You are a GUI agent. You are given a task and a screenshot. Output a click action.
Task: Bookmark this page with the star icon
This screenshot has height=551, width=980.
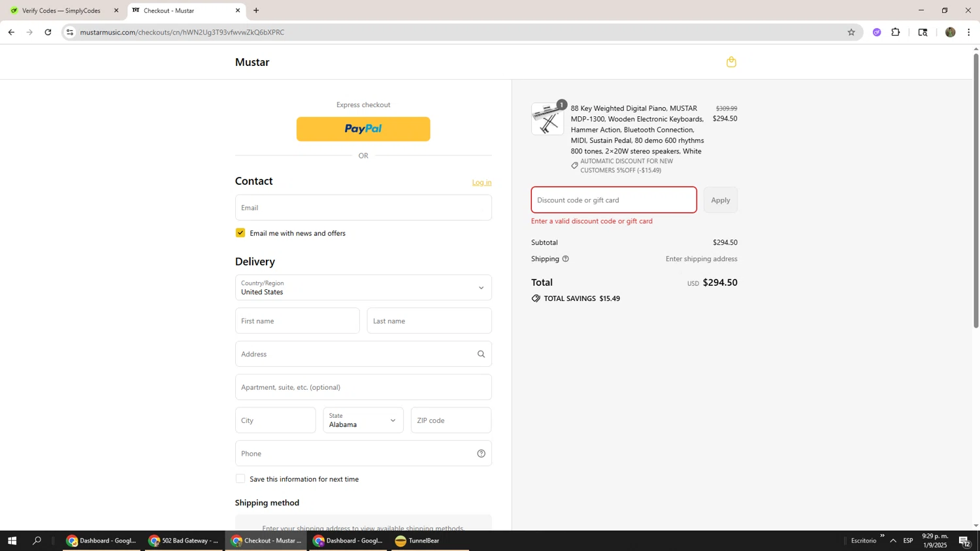(x=851, y=32)
